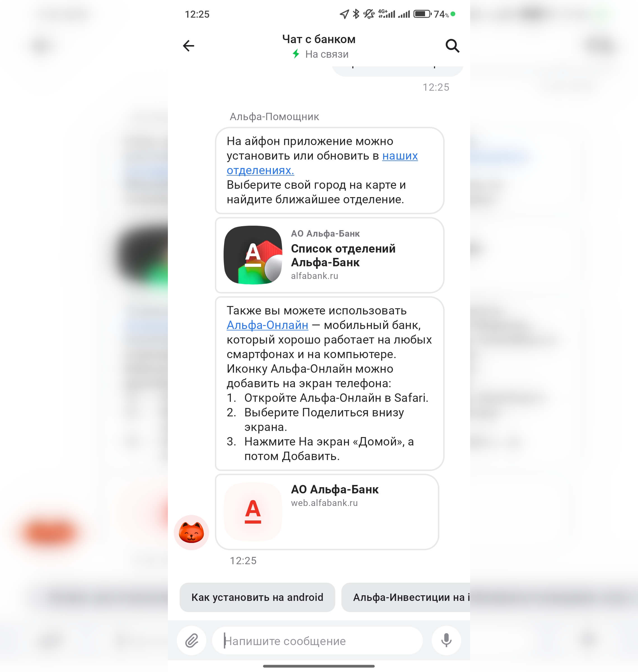Screen dimensions: 638x672
Task: Open the 'Альфа-Онлайн' hyperlink
Action: (267, 325)
